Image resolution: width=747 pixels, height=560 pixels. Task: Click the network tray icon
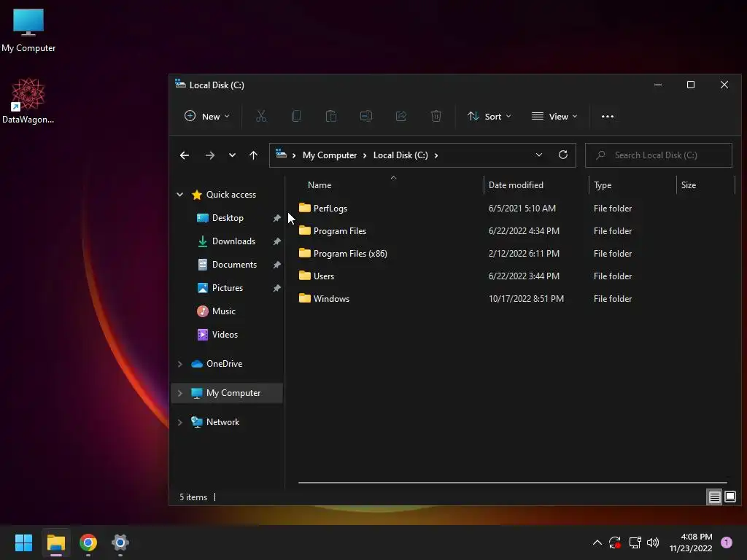point(635,542)
